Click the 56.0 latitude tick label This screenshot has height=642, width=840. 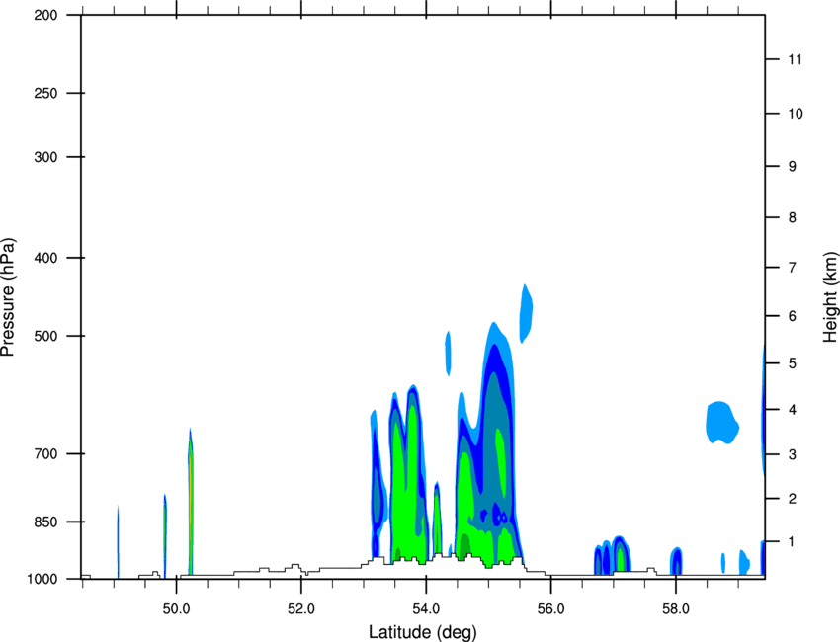(x=550, y=609)
